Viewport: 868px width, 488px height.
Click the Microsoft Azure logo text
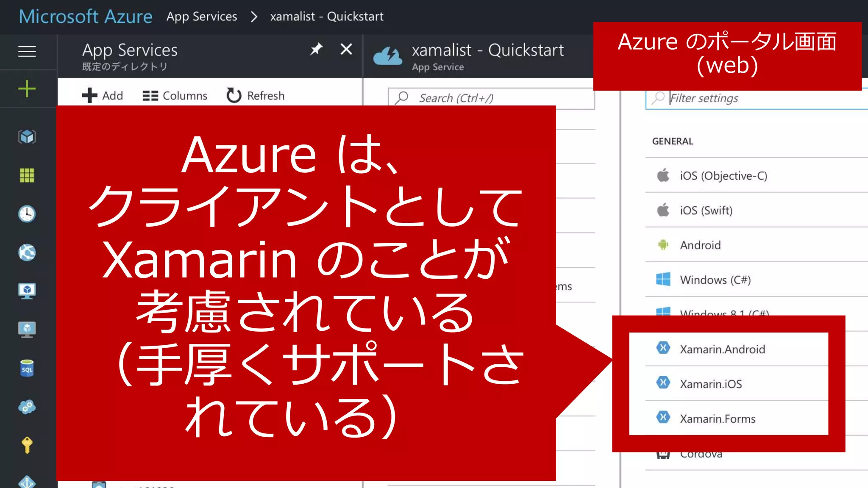tap(86, 17)
